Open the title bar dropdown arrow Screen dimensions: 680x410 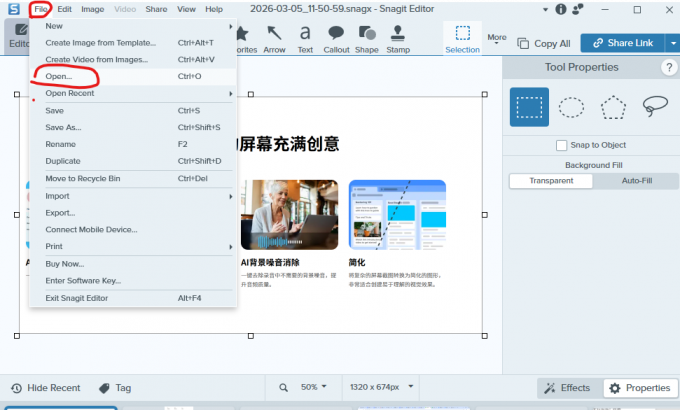coord(545,10)
